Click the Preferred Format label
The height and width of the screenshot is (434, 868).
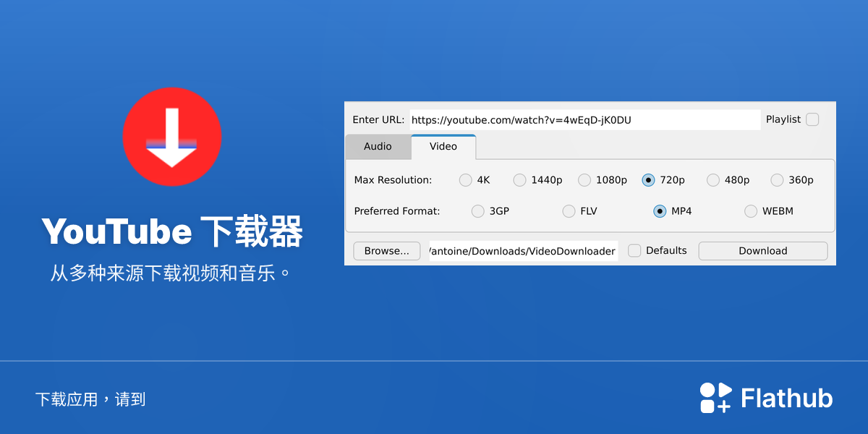(x=397, y=211)
